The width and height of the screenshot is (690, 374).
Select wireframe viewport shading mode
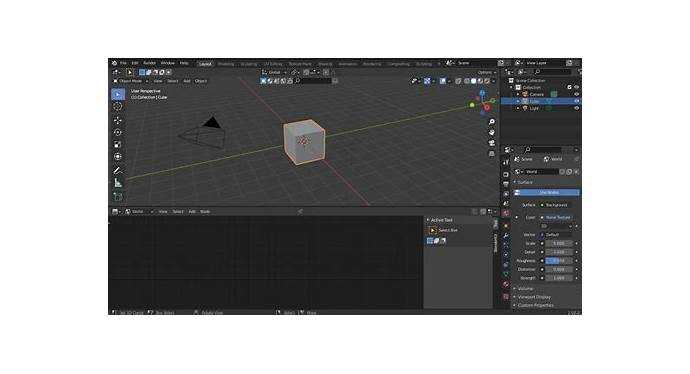click(466, 81)
